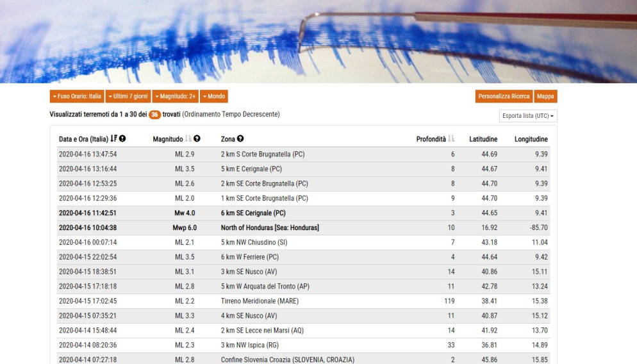Click the Latitudine column header

(483, 139)
